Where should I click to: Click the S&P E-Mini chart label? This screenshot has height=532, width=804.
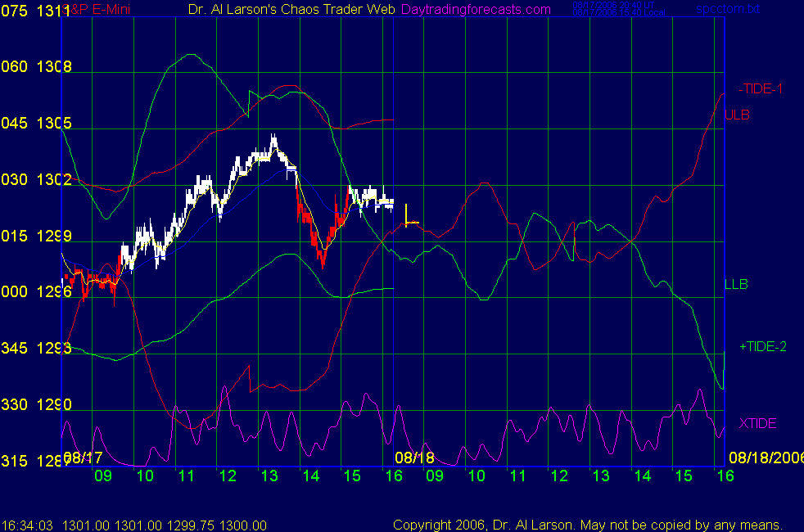(98, 9)
